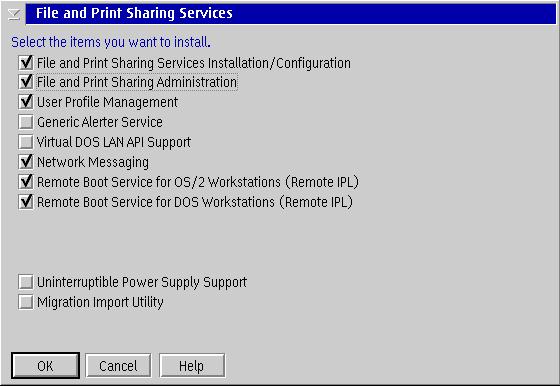Disable the User Profile Management checkbox

[26, 102]
